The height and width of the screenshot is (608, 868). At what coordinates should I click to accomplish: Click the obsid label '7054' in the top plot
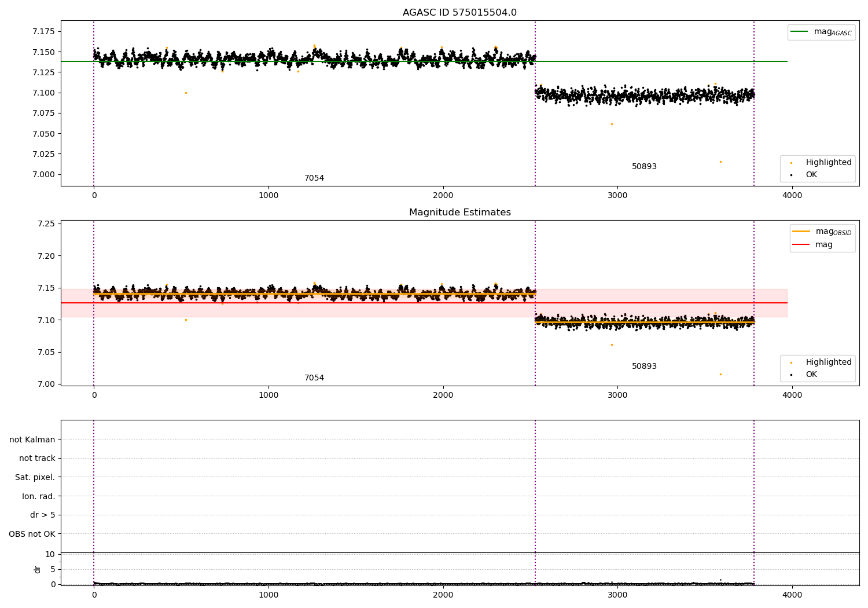tap(314, 178)
